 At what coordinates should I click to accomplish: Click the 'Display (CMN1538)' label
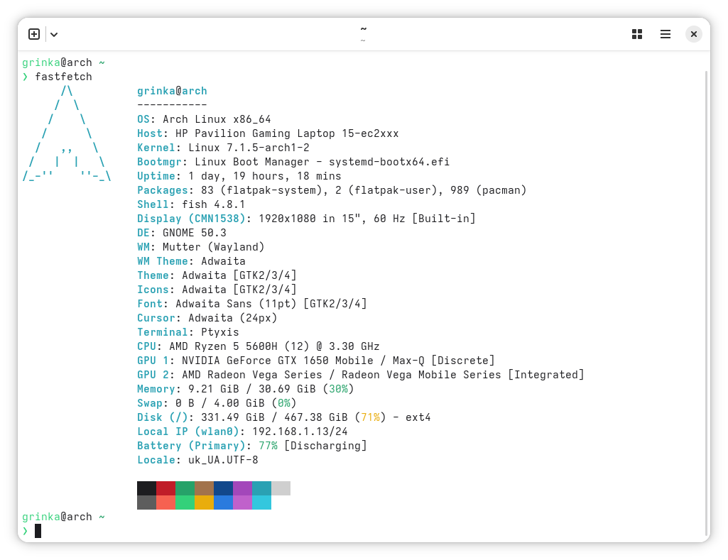(x=191, y=219)
